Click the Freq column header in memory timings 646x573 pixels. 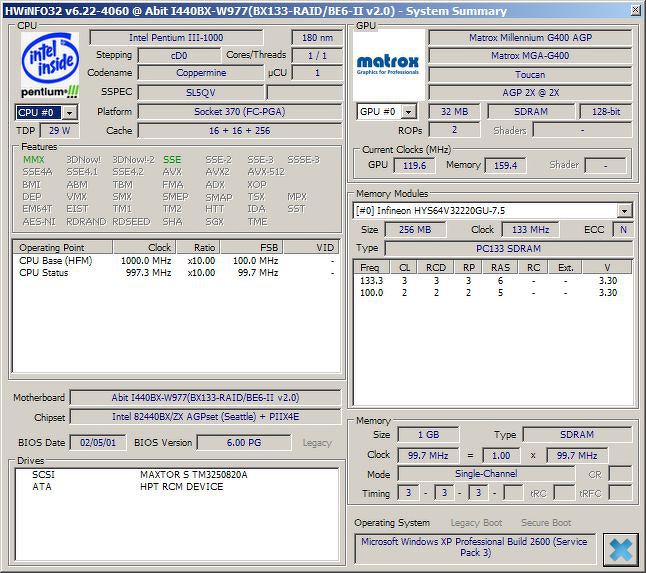(372, 267)
